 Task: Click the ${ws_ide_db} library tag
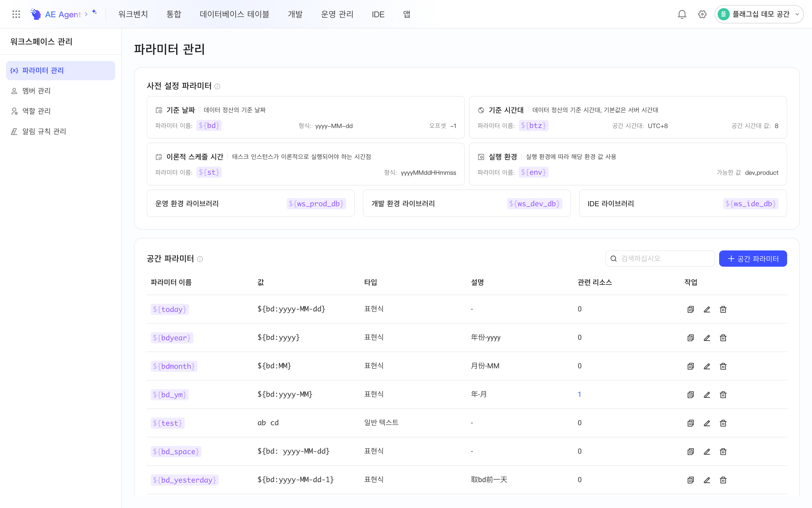pos(751,204)
